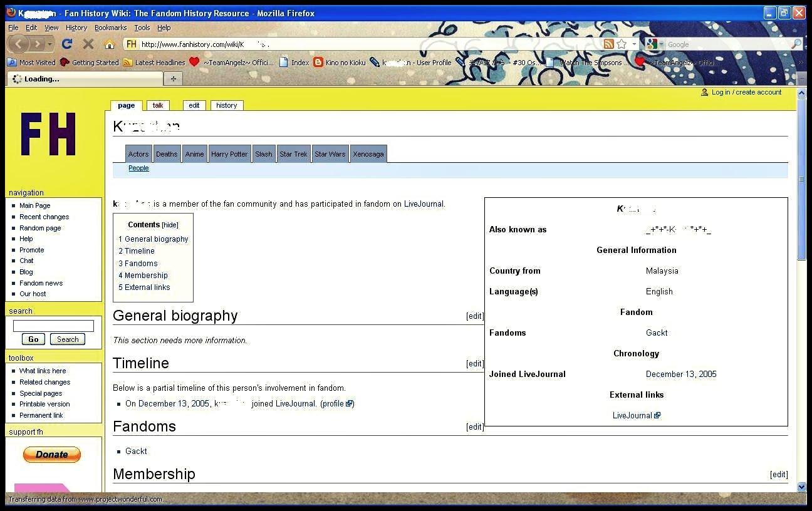The image size is (812, 511).
Task: Open the Getting Started bookmark
Action: [x=89, y=63]
